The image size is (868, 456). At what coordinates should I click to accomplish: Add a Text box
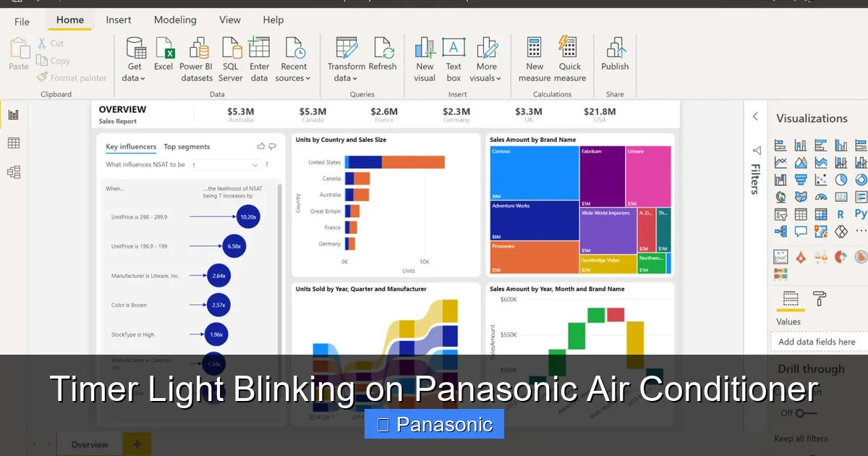coord(454,59)
